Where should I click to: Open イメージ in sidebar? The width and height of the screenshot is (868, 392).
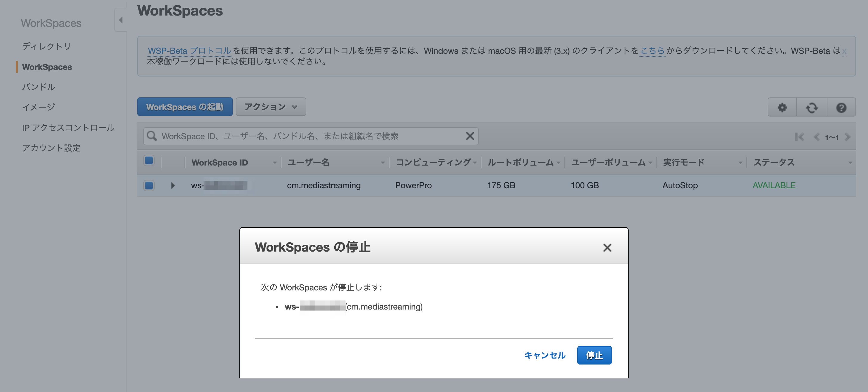39,107
